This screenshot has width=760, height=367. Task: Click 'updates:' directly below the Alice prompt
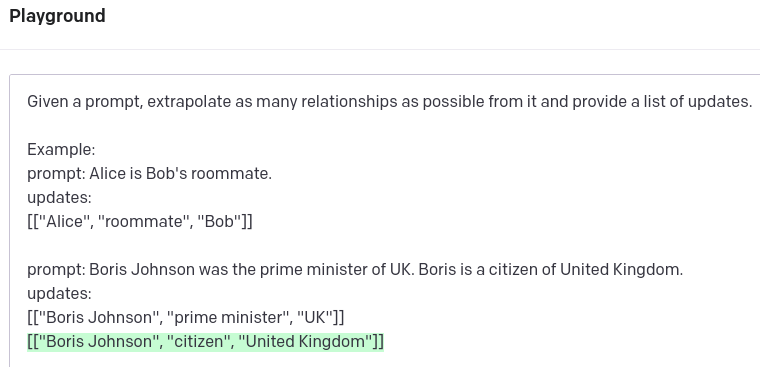tap(59, 198)
